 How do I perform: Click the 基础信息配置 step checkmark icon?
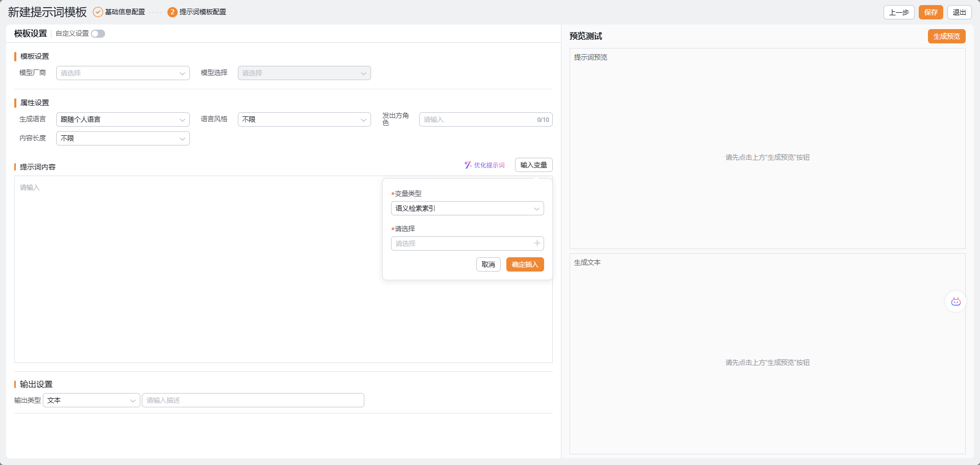[x=98, y=12]
